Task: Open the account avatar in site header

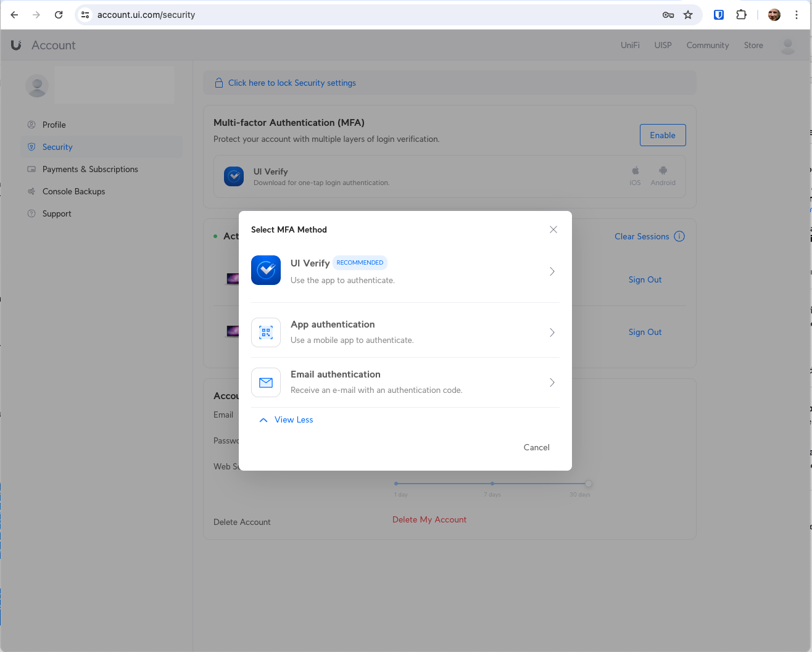Action: click(x=788, y=46)
